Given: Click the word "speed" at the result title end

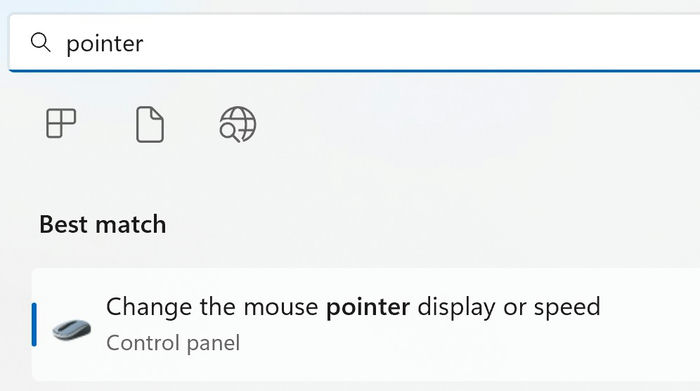Looking at the screenshot, I should click(567, 308).
